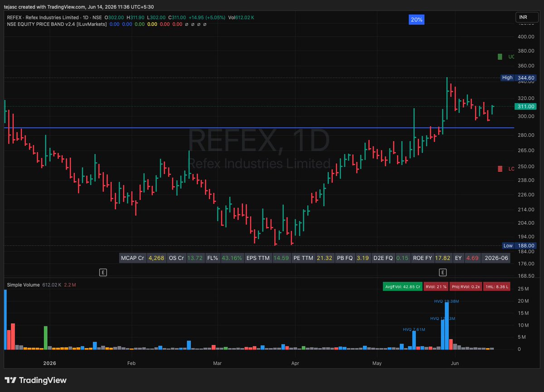
Task: Click the EPS TTM table cell
Action: click(x=258, y=258)
